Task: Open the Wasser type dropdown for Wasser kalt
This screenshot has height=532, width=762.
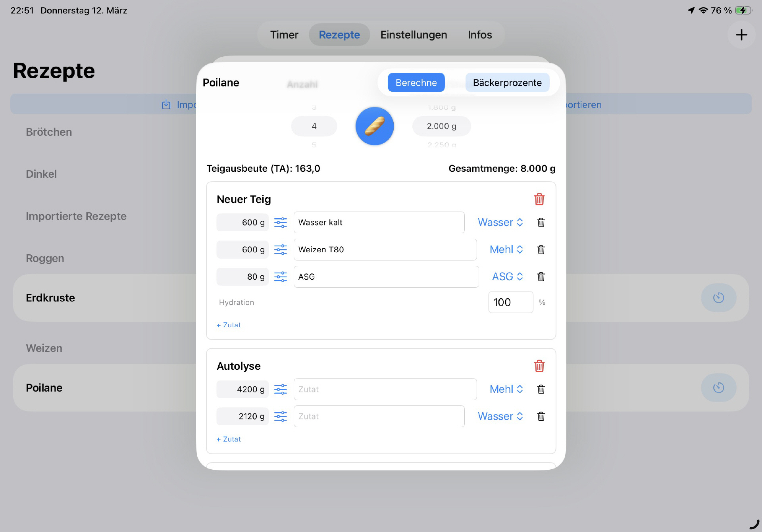Action: coord(500,223)
